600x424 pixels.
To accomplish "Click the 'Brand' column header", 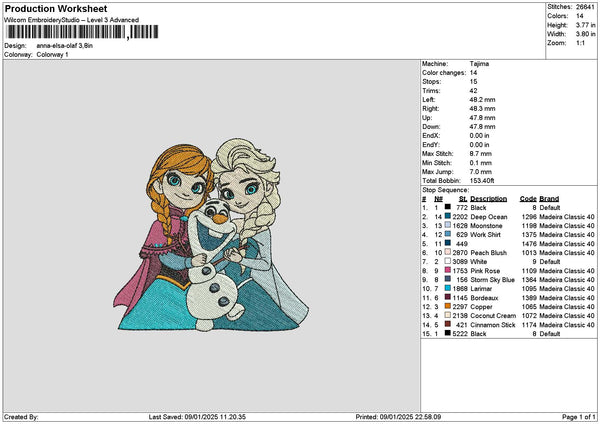I will pyautogui.click(x=549, y=199).
